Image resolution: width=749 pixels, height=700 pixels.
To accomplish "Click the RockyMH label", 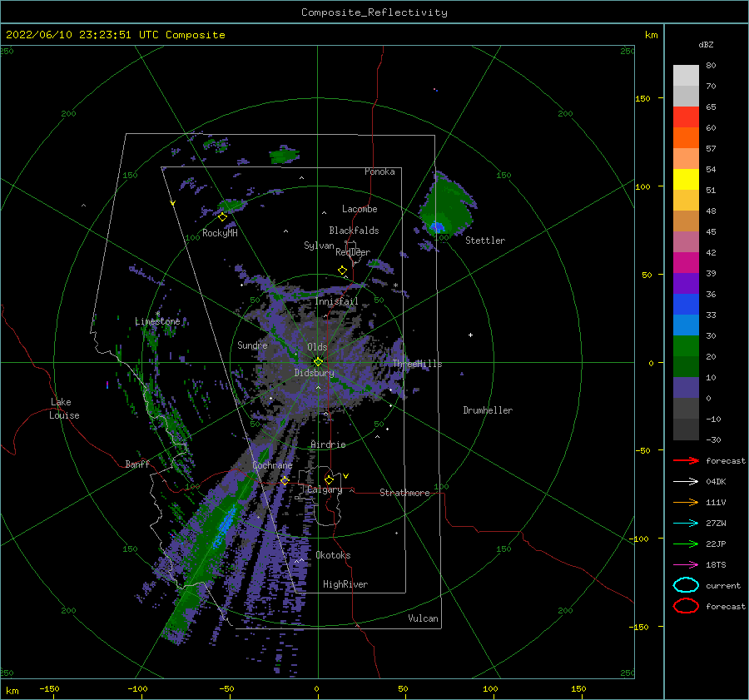I will tap(220, 233).
